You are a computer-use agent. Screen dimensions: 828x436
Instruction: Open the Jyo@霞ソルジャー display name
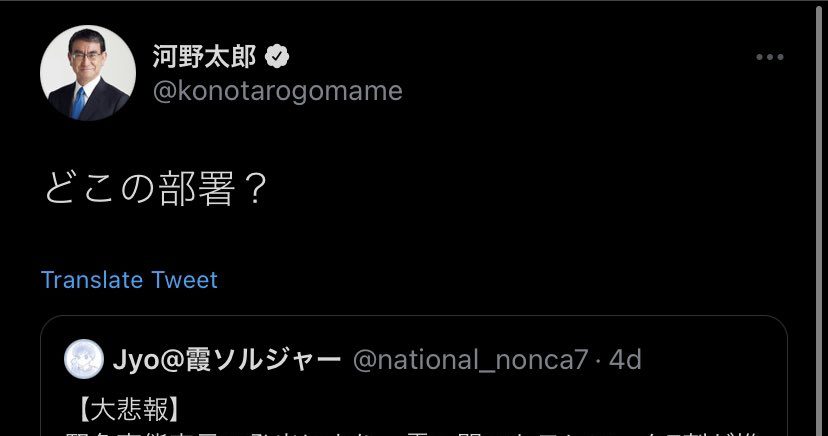pyautogui.click(x=228, y=359)
